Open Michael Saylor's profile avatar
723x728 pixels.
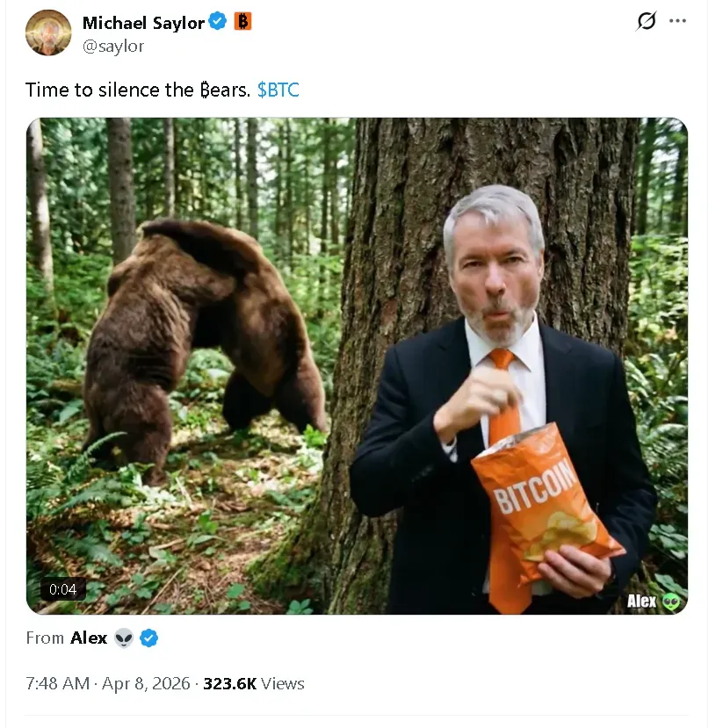point(48,32)
